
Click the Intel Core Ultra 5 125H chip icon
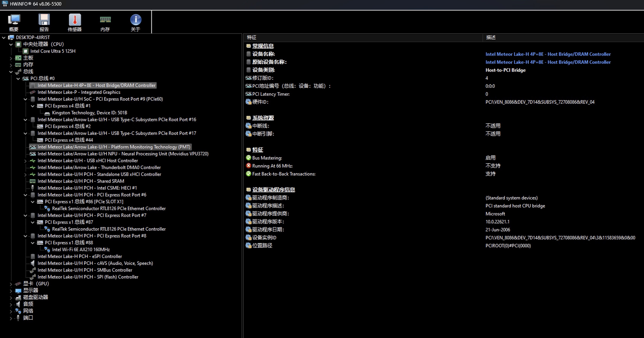tap(26, 51)
